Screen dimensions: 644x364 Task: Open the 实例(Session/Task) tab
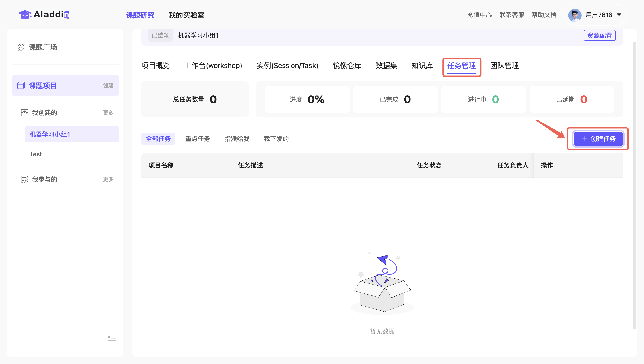(287, 66)
